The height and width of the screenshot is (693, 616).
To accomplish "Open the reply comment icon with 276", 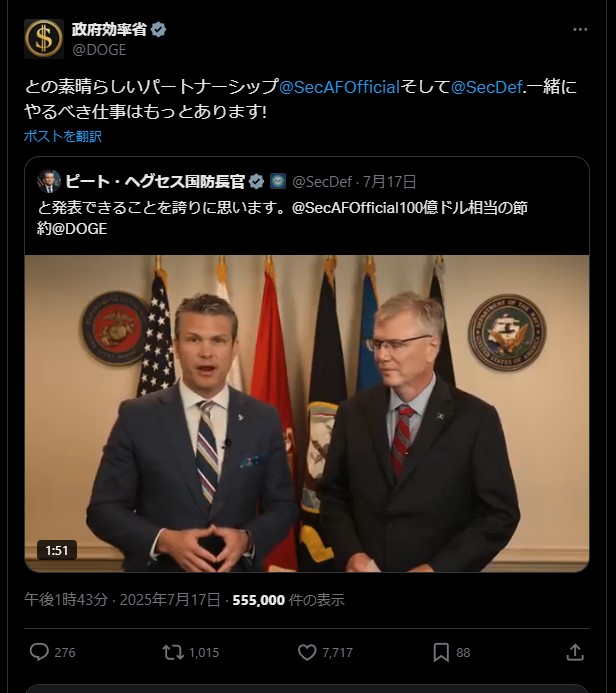I will click(39, 652).
